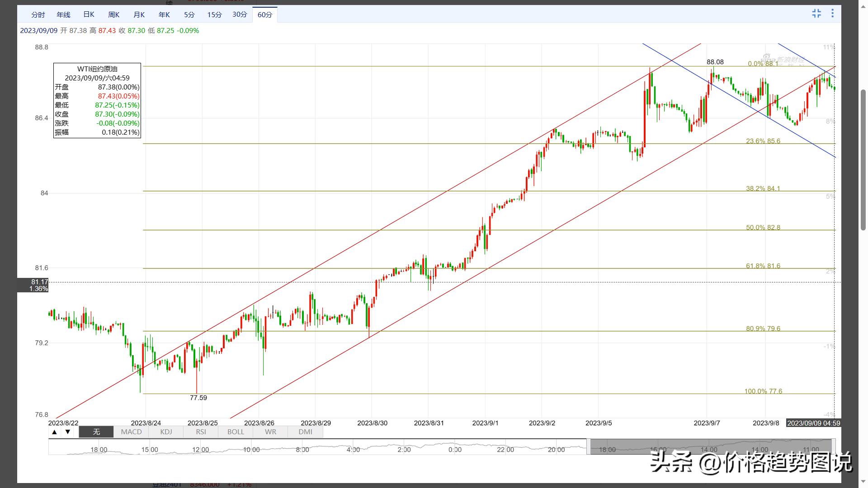Click the exit fullscreen collapse icon
The height and width of the screenshot is (488, 868).
coord(816,14)
